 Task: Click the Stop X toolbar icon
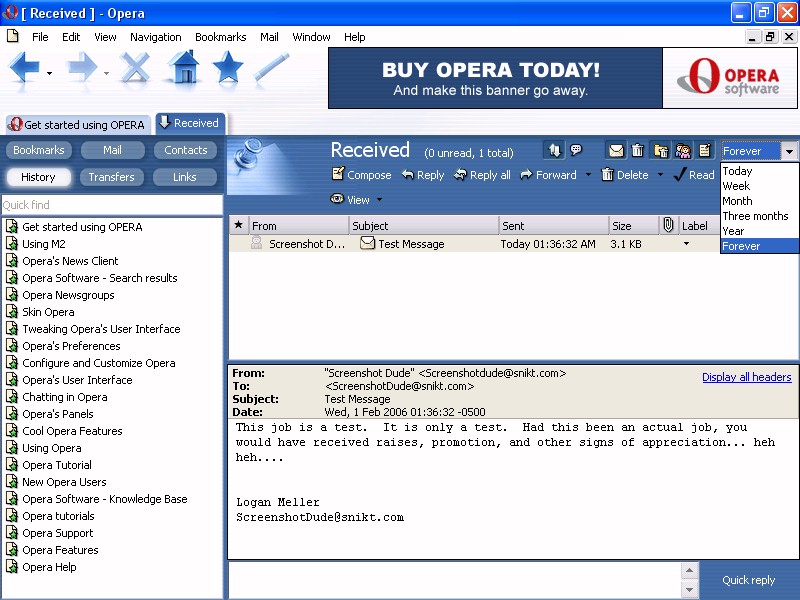pos(135,68)
